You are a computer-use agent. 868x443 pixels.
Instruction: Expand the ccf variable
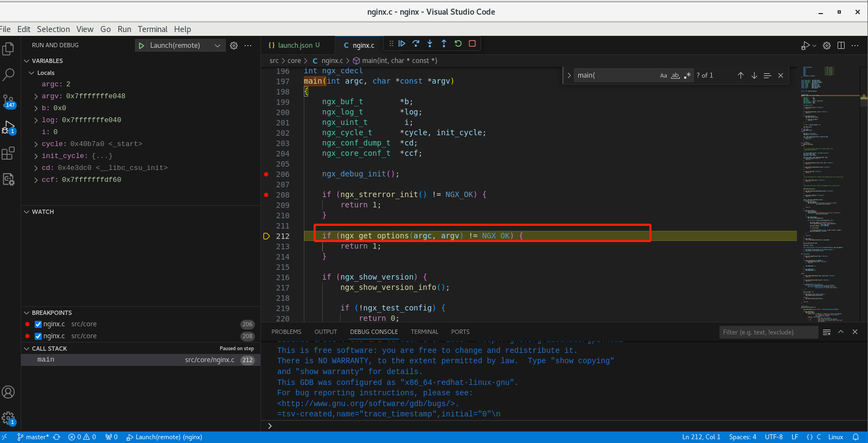[x=36, y=180]
